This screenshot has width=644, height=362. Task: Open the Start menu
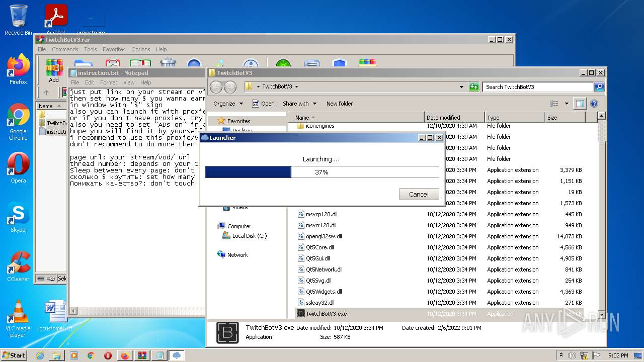pyautogui.click(x=14, y=355)
